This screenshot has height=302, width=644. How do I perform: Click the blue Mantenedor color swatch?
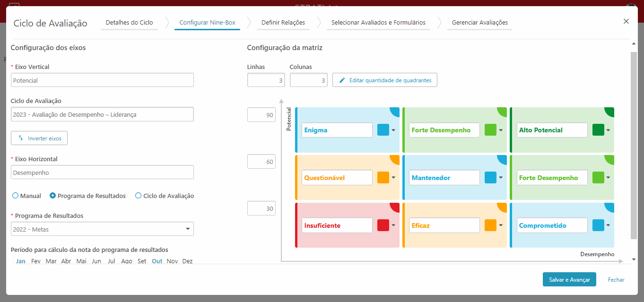(490, 178)
